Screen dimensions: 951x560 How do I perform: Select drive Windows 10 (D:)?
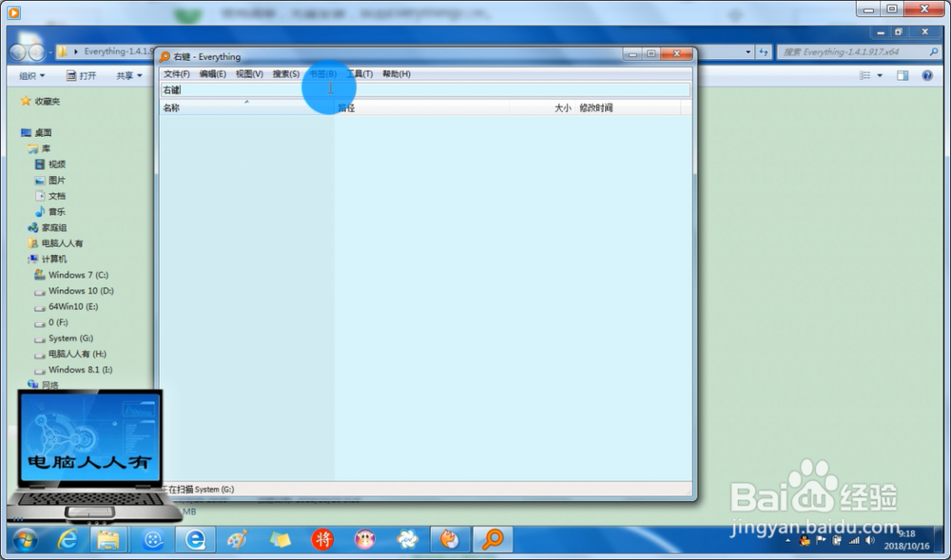(x=74, y=291)
